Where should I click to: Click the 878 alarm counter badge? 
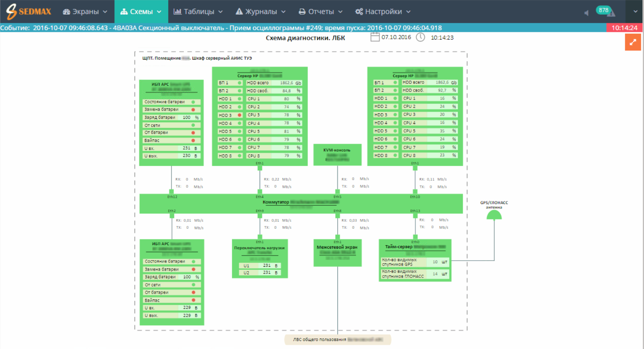[603, 10]
